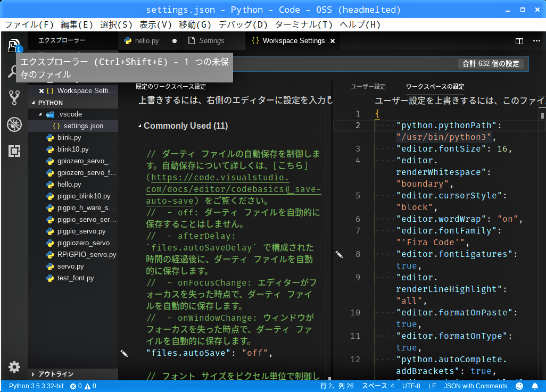The height and width of the screenshot is (392, 546).
Task: Open 選択(S) menu
Action: pos(117,24)
